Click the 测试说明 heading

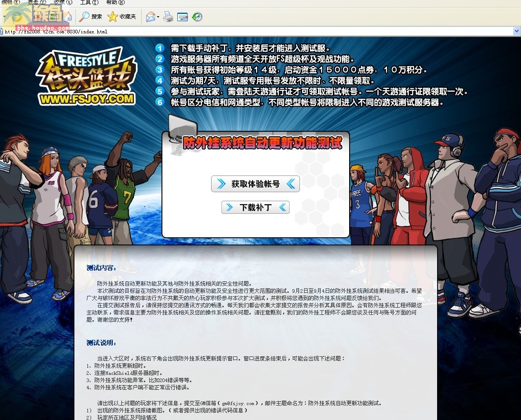click(101, 343)
